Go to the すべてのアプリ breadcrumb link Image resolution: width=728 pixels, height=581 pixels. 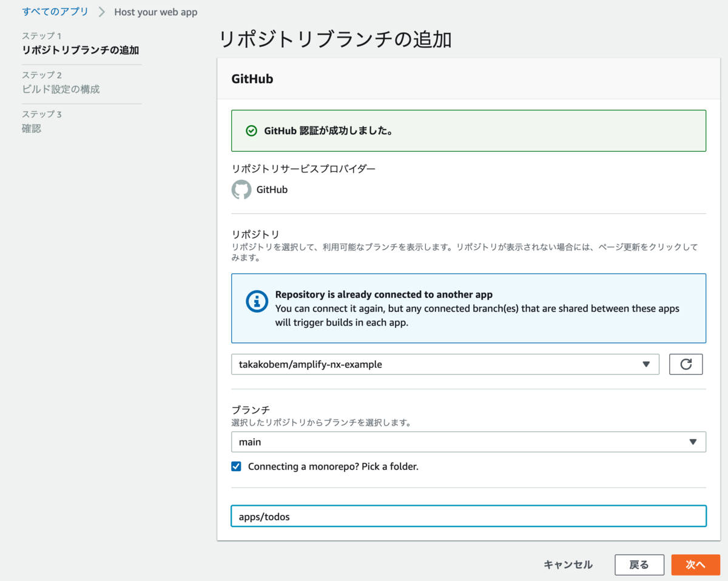(x=55, y=12)
